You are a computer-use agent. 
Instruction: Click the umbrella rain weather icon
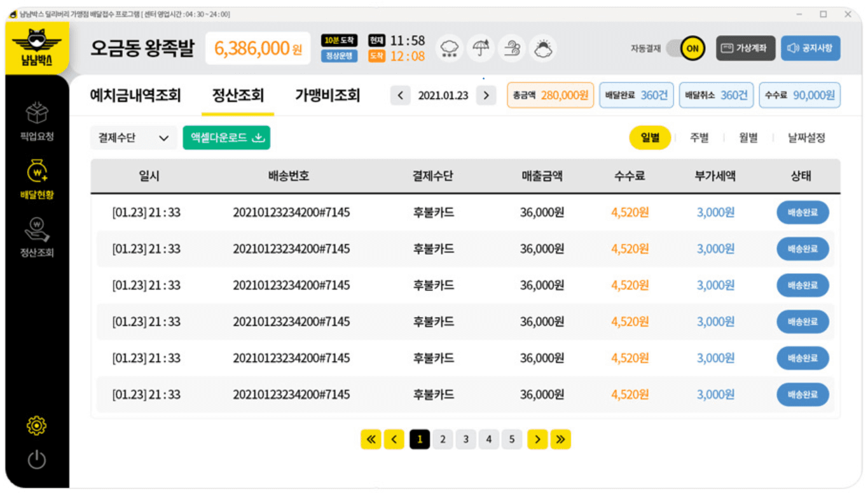[481, 48]
